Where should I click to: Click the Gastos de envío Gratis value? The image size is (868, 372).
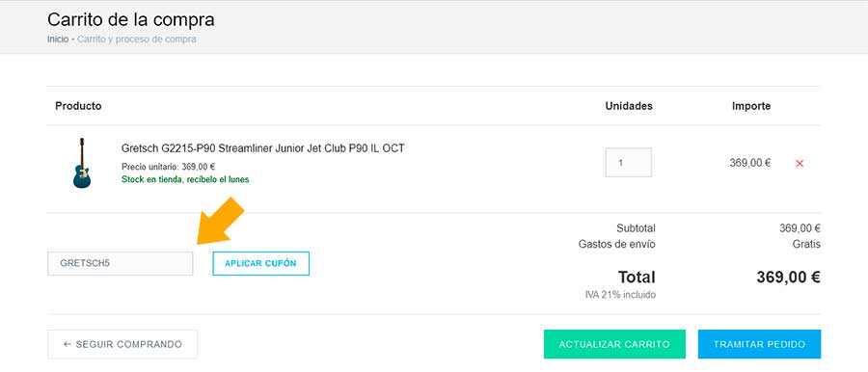[x=806, y=244]
